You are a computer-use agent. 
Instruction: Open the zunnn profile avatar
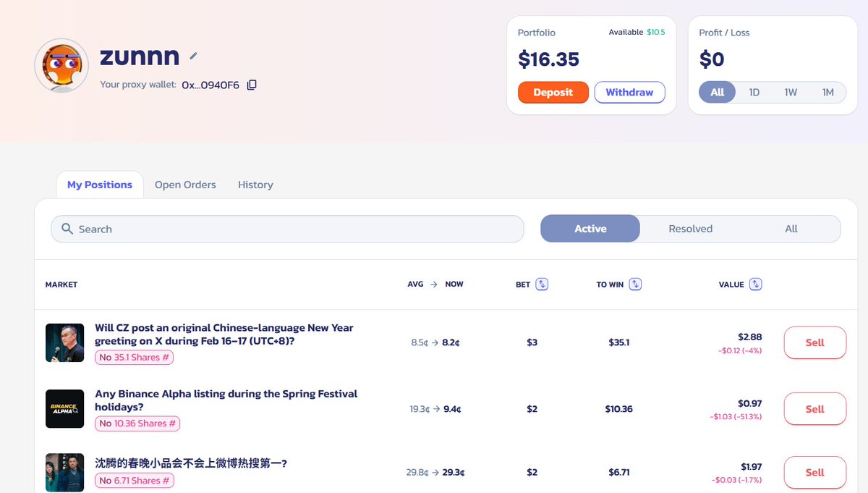click(61, 66)
